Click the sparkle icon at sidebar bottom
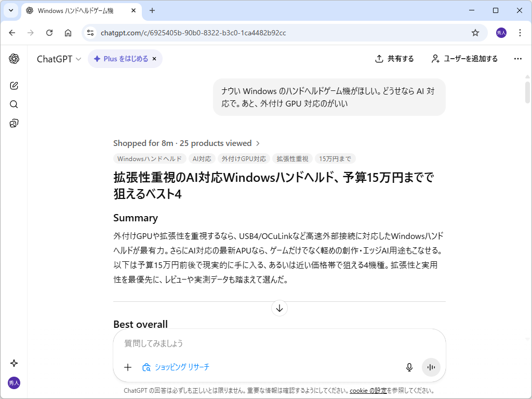Viewport: 532px width, 399px height. click(14, 363)
